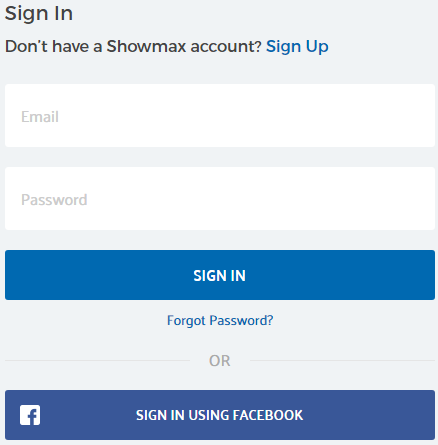Click "Don't have a Showmax account?" text
Viewport: 438px width, 445px height.
pyautogui.click(x=133, y=46)
